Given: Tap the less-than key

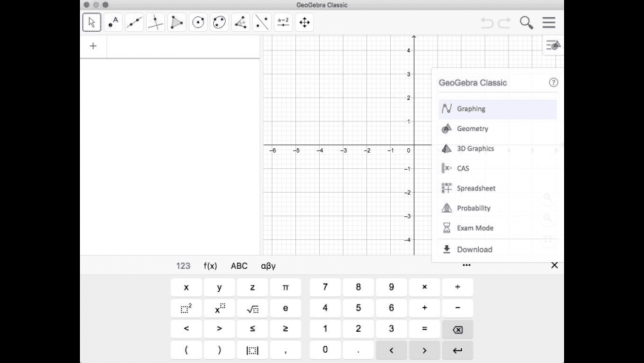Looking at the screenshot, I should 187,329.
